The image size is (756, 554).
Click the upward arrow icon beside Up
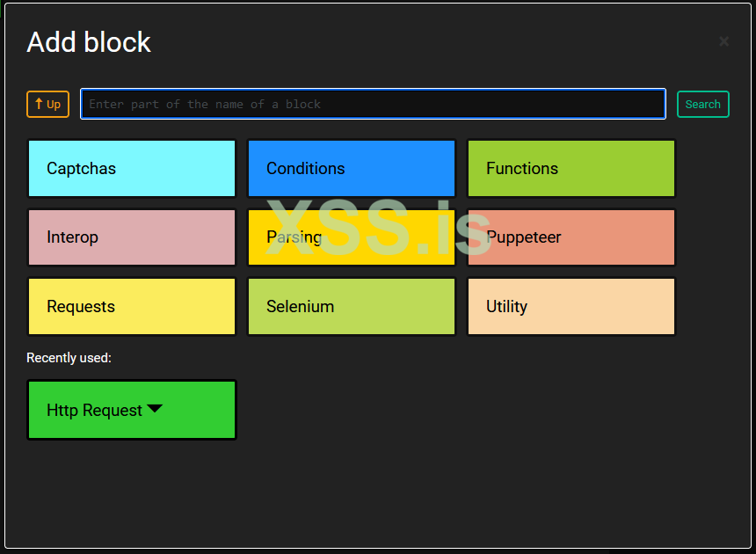click(39, 104)
